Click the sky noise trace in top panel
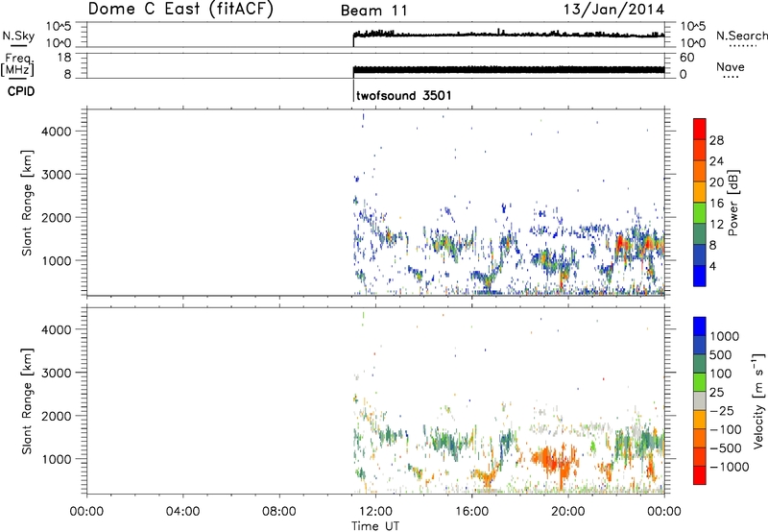Image resolution: width=768 pixels, height=532 pixels. tap(509, 35)
